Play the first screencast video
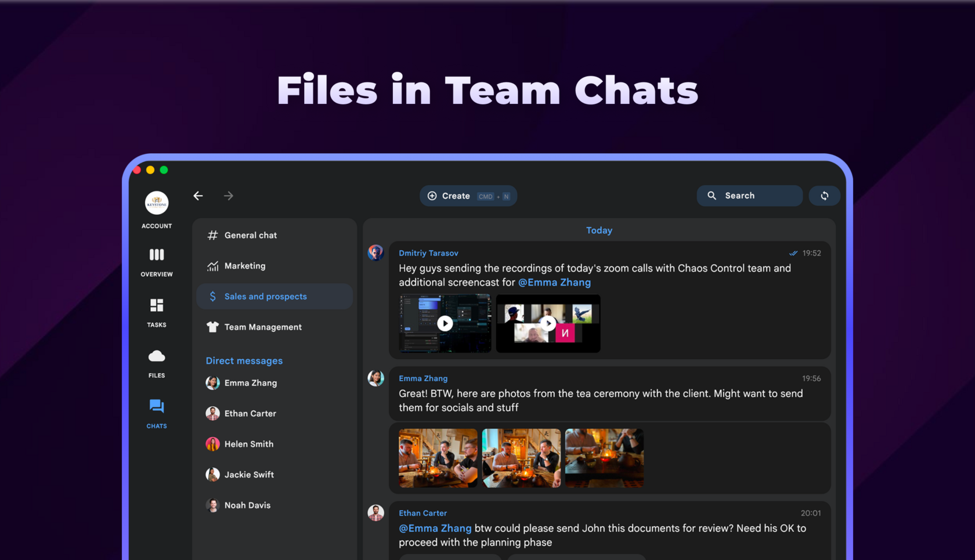 point(445,323)
